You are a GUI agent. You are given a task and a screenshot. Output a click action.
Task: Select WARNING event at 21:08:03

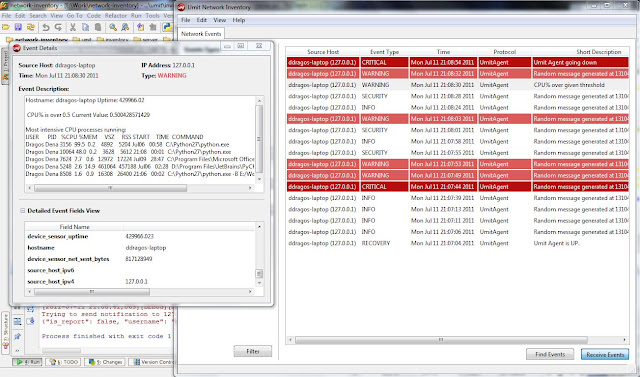click(x=458, y=119)
